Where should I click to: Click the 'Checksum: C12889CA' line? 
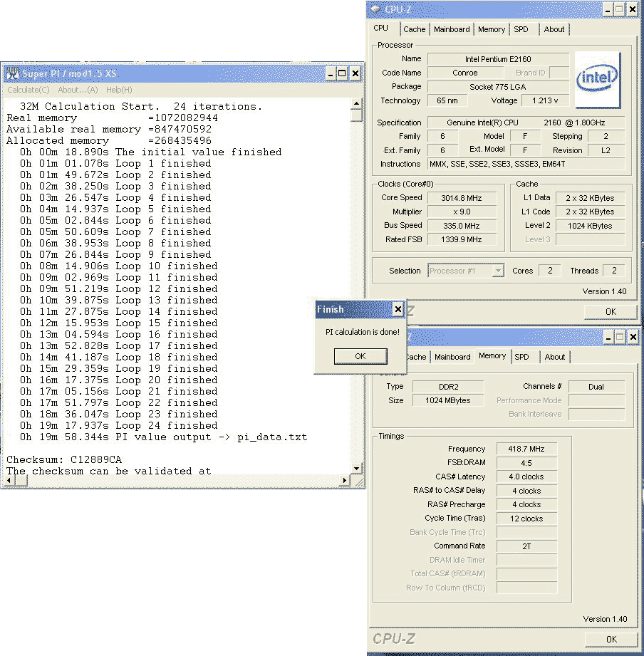64,460
